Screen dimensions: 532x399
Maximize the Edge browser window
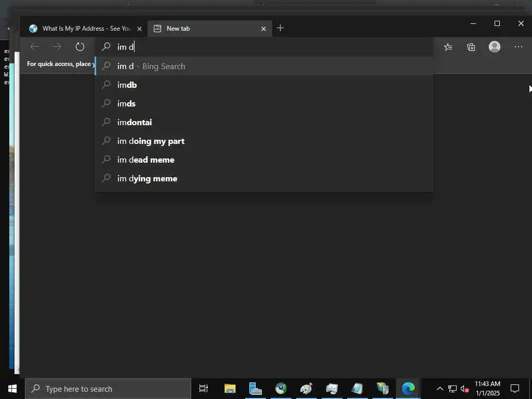497,23
